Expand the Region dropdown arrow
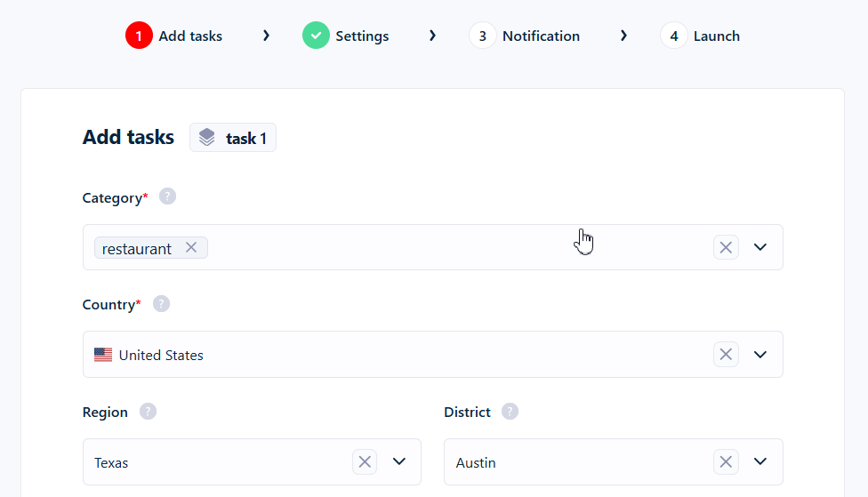 399,461
